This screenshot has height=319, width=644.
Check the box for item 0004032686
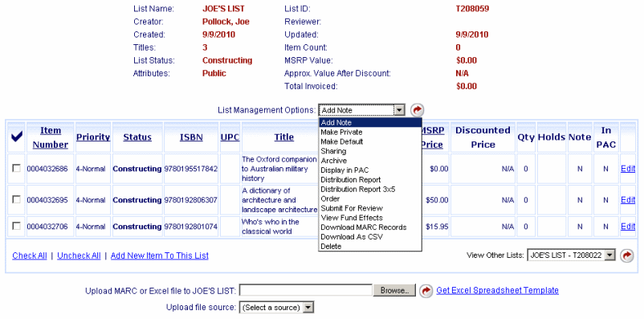pos(16,168)
